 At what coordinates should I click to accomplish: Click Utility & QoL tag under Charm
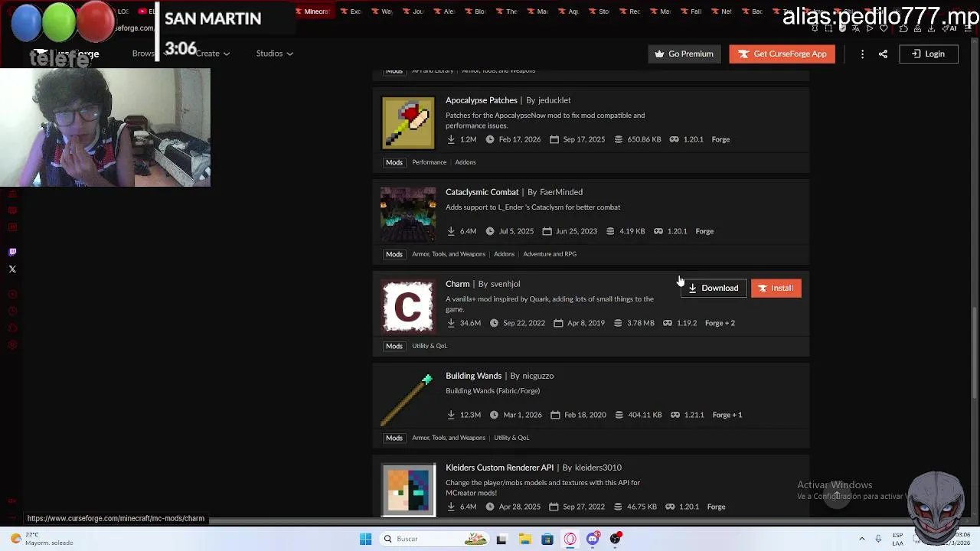click(x=430, y=346)
